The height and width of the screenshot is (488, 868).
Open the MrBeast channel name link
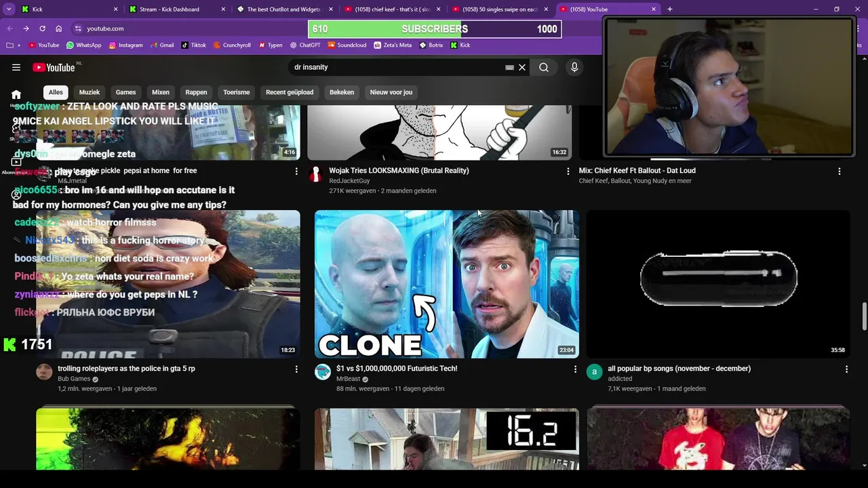click(348, 379)
